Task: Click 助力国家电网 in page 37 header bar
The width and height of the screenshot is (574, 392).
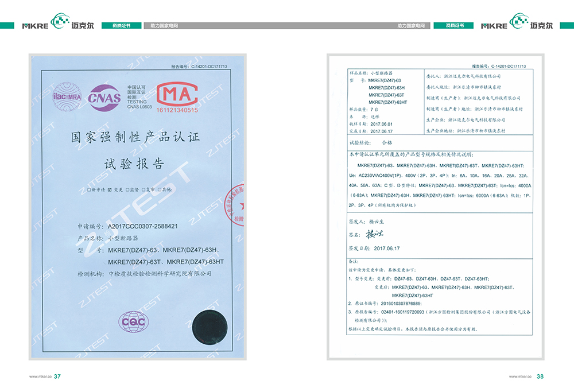Action: (164, 26)
